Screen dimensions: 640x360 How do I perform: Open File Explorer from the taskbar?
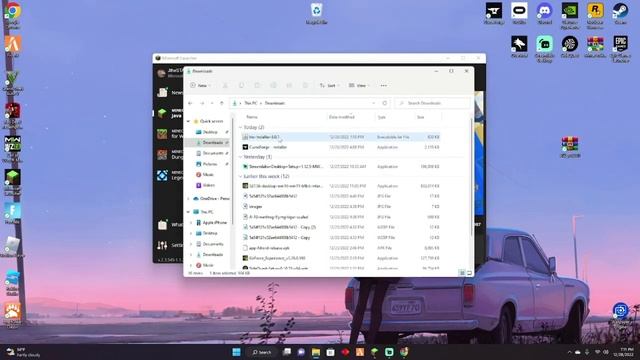[x=316, y=352]
